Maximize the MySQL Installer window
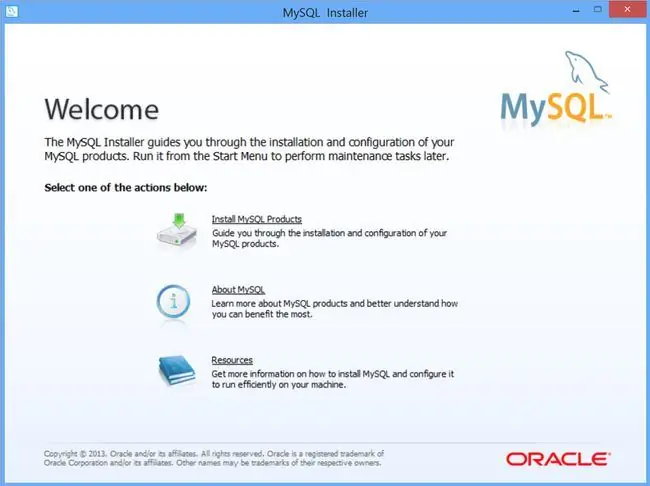This screenshot has height=486, width=650. click(x=597, y=9)
